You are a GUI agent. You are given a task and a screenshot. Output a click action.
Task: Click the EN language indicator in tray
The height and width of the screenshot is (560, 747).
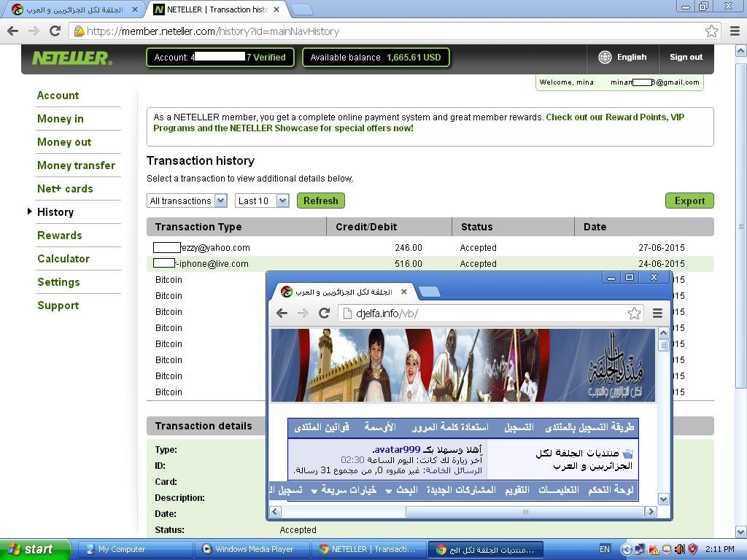click(x=605, y=549)
